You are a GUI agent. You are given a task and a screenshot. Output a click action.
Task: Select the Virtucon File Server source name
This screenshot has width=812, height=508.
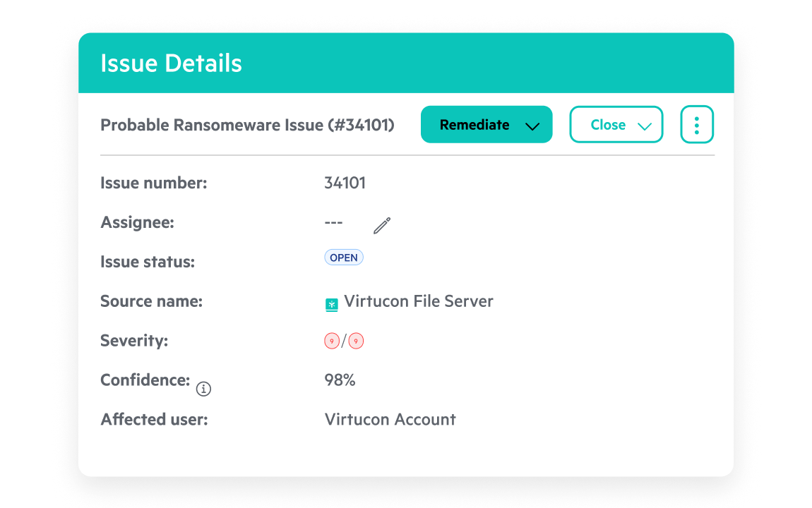click(419, 301)
